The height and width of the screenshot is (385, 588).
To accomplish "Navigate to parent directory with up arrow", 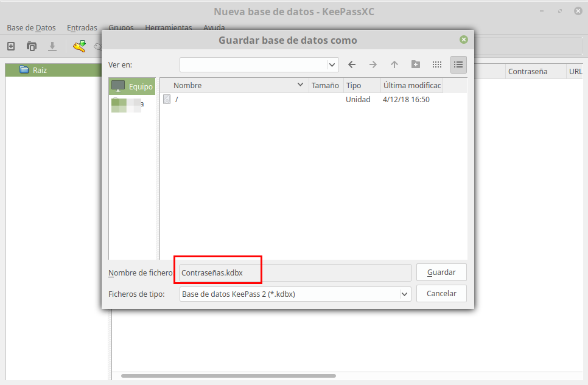I will click(394, 64).
